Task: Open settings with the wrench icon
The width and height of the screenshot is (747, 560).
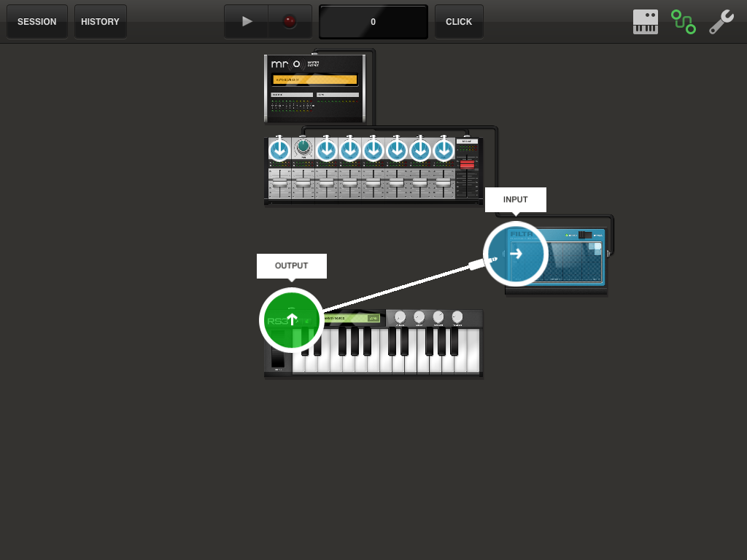Action: pyautogui.click(x=721, y=22)
